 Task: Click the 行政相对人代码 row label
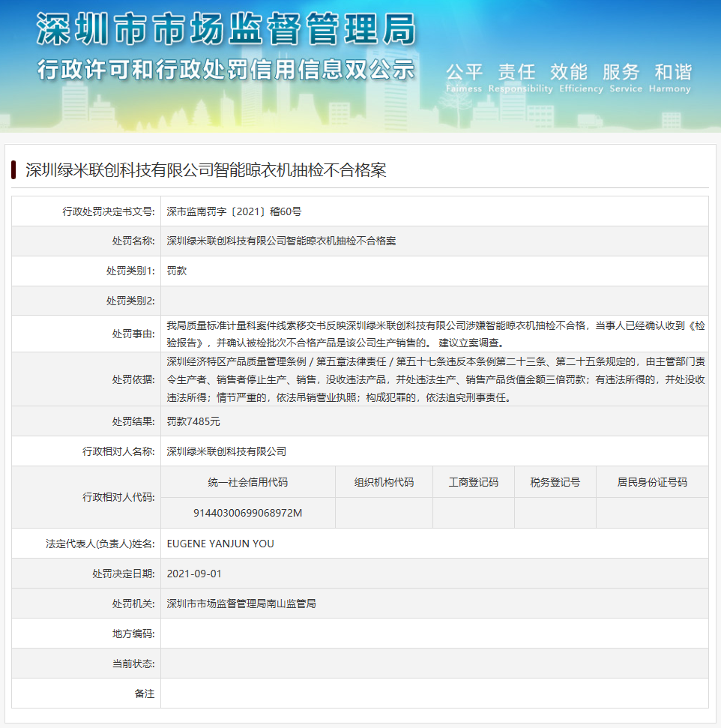pyautogui.click(x=118, y=497)
